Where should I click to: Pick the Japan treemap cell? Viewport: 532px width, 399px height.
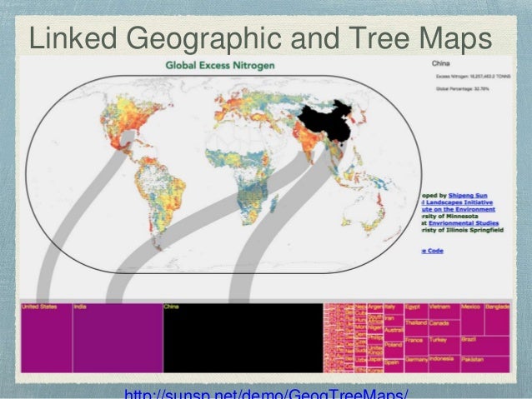tap(375, 362)
